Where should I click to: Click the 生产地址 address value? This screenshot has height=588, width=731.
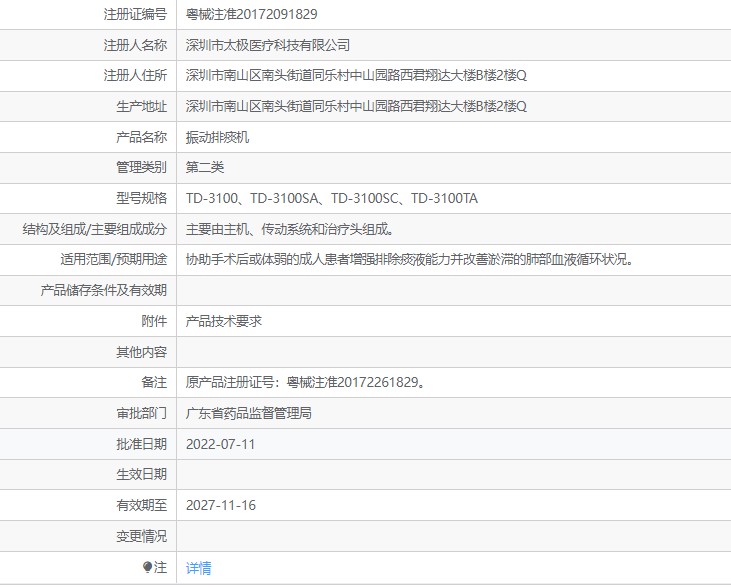tap(356, 106)
